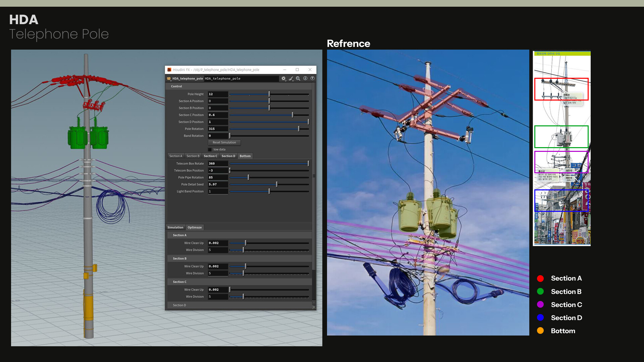This screenshot has height=362, width=644.
Task: Click the Pole Height value field
Action: click(x=218, y=94)
